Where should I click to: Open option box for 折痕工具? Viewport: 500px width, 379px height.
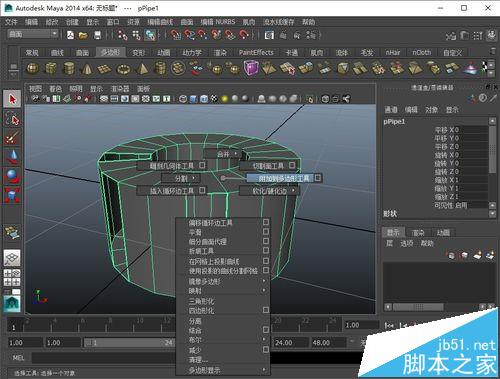coord(266,250)
